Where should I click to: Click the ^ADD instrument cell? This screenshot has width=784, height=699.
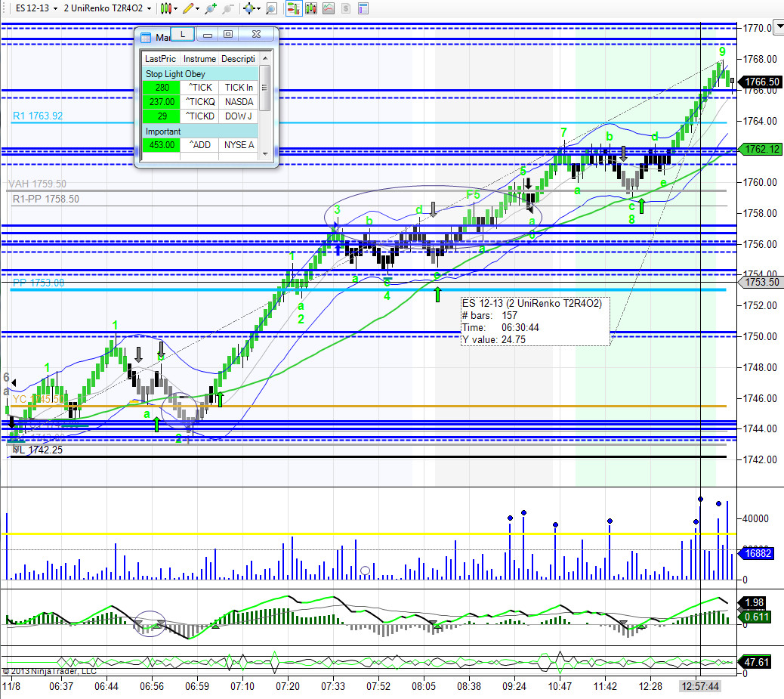tap(199, 145)
